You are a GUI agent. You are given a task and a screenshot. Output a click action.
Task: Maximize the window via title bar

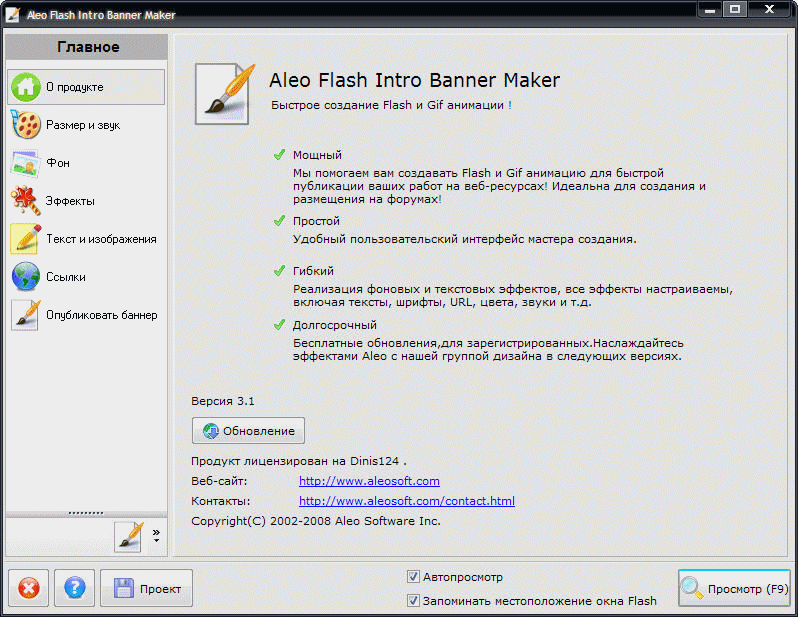coord(735,9)
